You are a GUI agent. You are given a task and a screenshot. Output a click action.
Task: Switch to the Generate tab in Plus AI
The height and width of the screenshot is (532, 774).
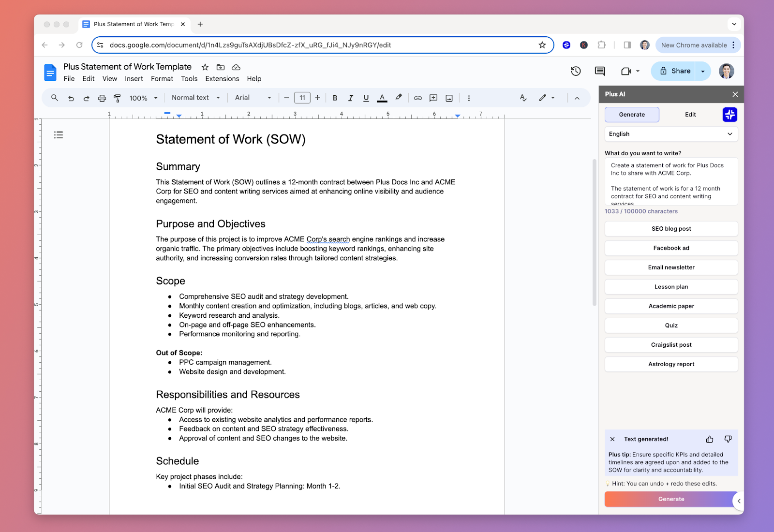tap(632, 115)
